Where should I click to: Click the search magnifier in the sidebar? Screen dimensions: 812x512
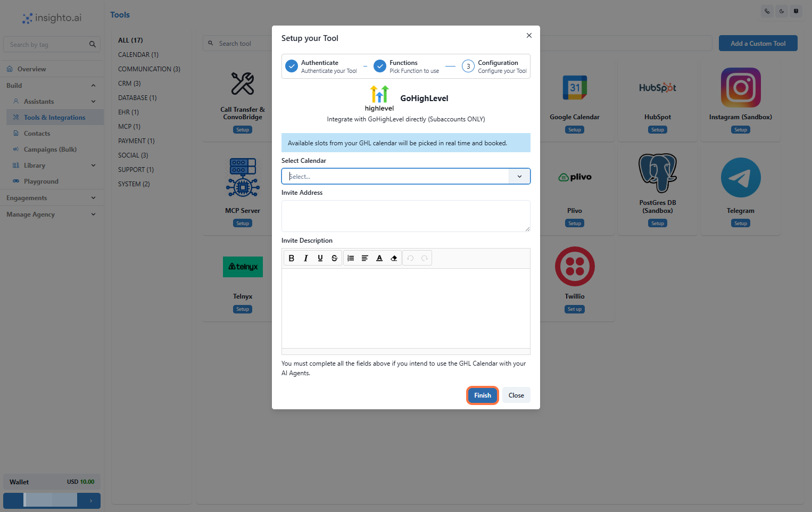93,44
